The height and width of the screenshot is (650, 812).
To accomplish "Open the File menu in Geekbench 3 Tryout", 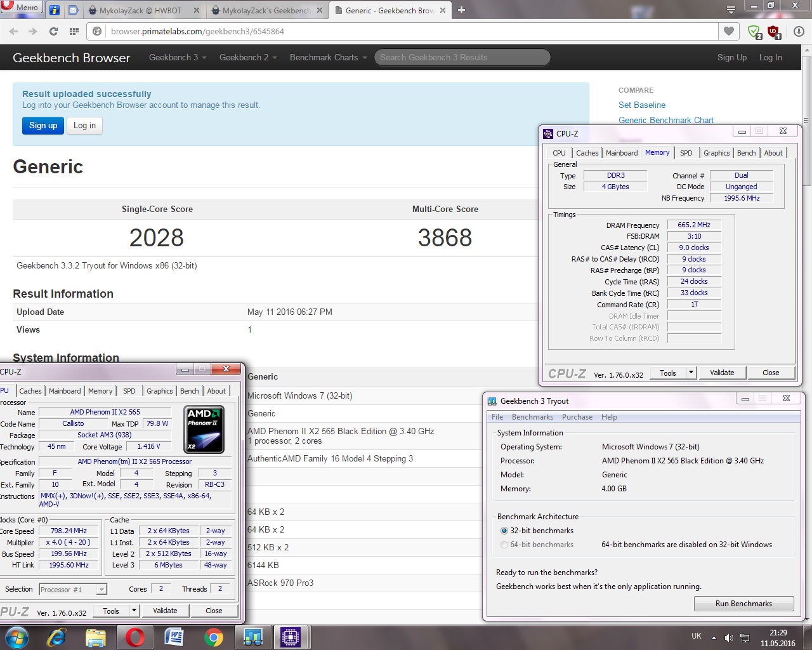I will point(497,417).
